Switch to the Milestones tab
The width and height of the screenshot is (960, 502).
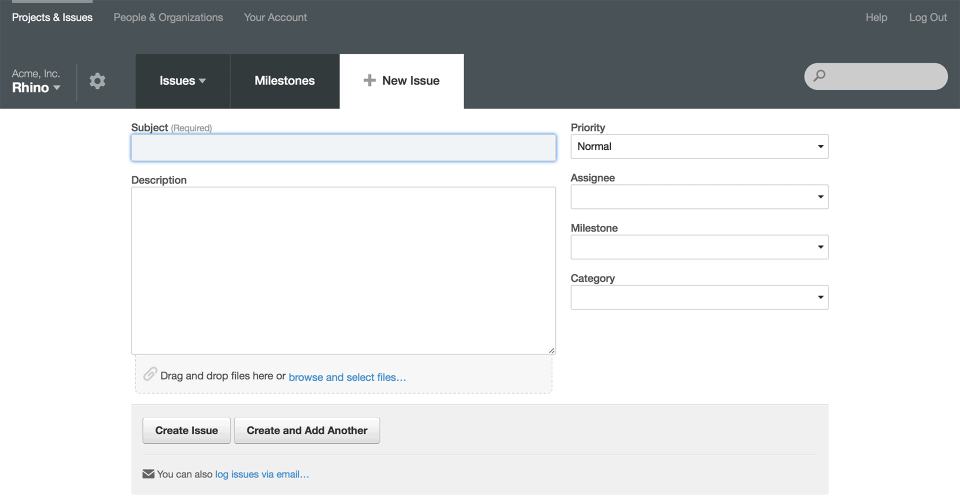coord(285,81)
